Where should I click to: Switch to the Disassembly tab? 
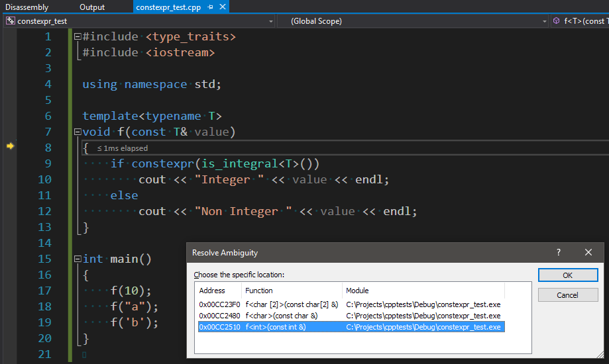(x=27, y=7)
